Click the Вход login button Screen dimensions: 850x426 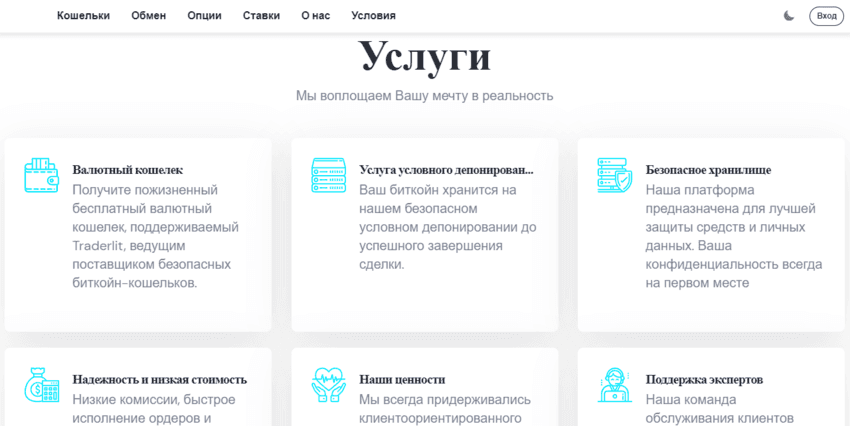827,16
